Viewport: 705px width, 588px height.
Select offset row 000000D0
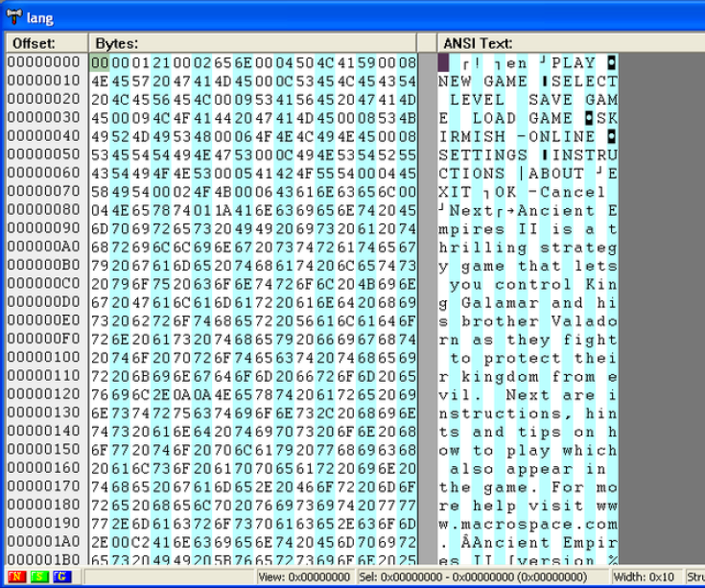tap(43, 301)
